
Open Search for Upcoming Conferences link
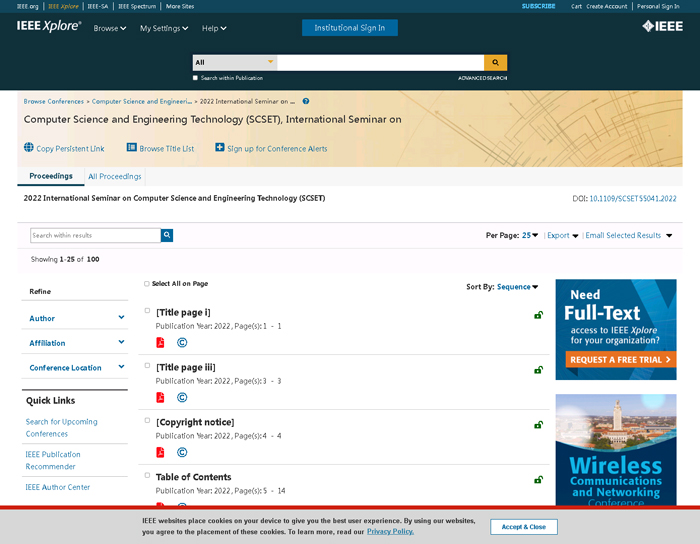61,428
